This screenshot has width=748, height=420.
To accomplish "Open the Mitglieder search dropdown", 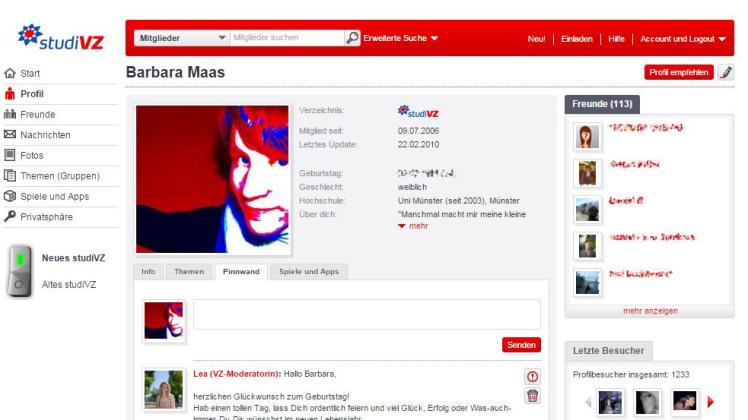I will tap(181, 38).
